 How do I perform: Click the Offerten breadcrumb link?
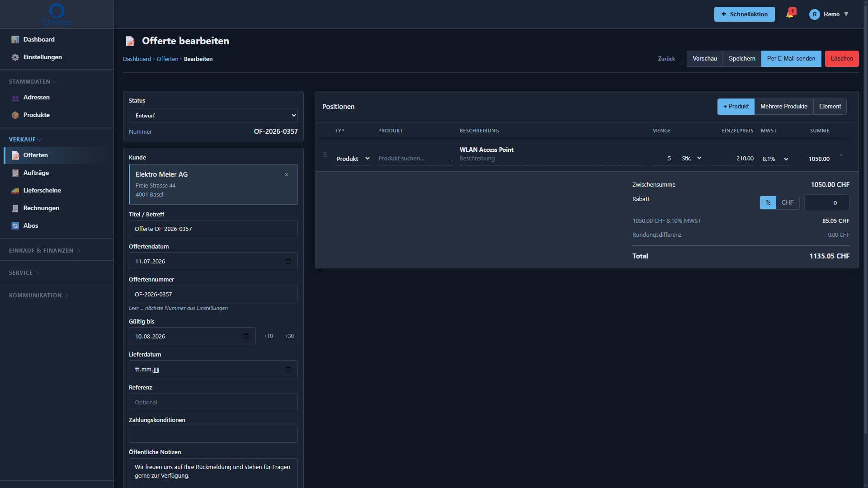click(167, 59)
